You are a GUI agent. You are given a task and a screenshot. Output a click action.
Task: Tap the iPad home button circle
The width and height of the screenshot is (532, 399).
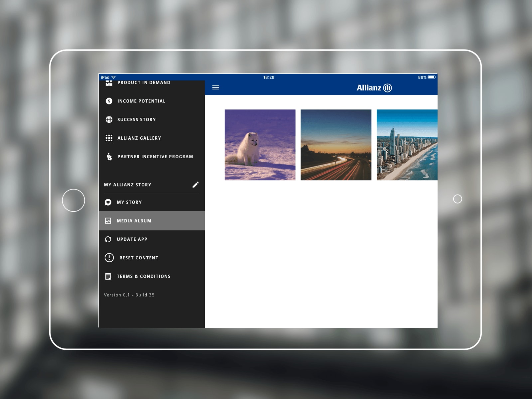point(73,200)
